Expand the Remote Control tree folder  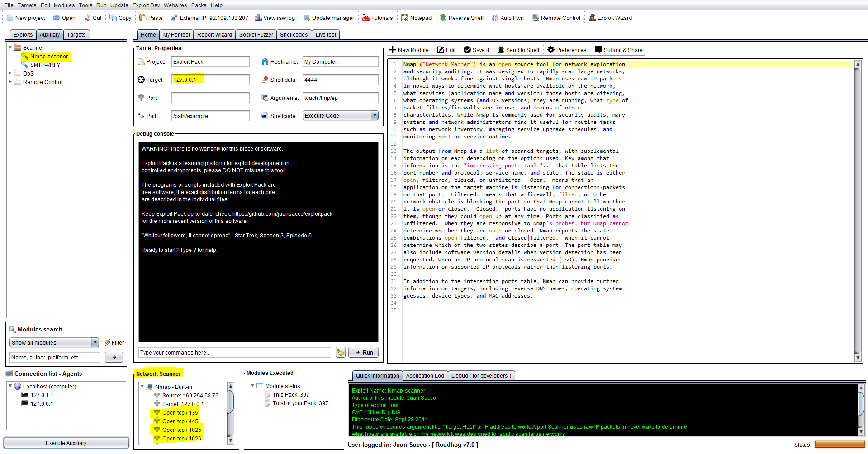pos(10,82)
